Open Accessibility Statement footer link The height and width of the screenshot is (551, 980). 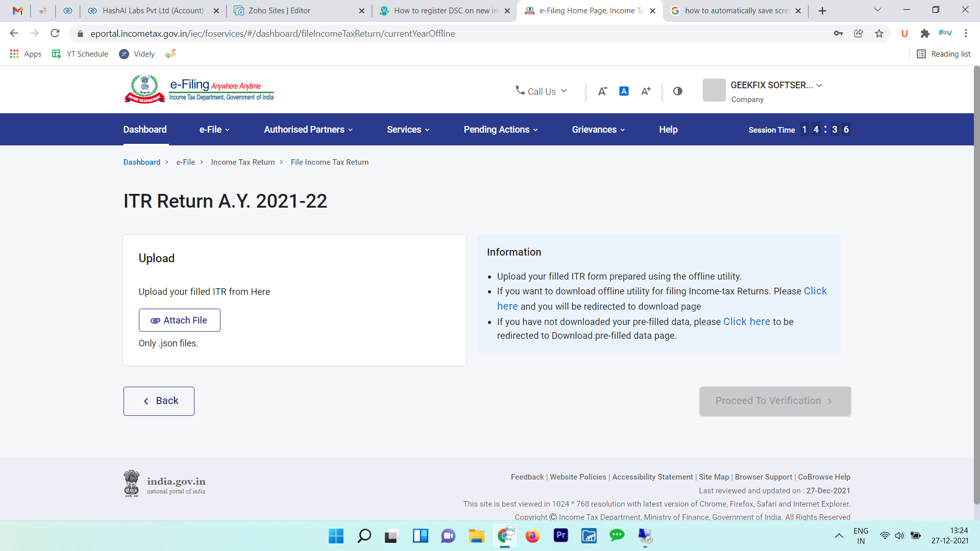tap(653, 477)
